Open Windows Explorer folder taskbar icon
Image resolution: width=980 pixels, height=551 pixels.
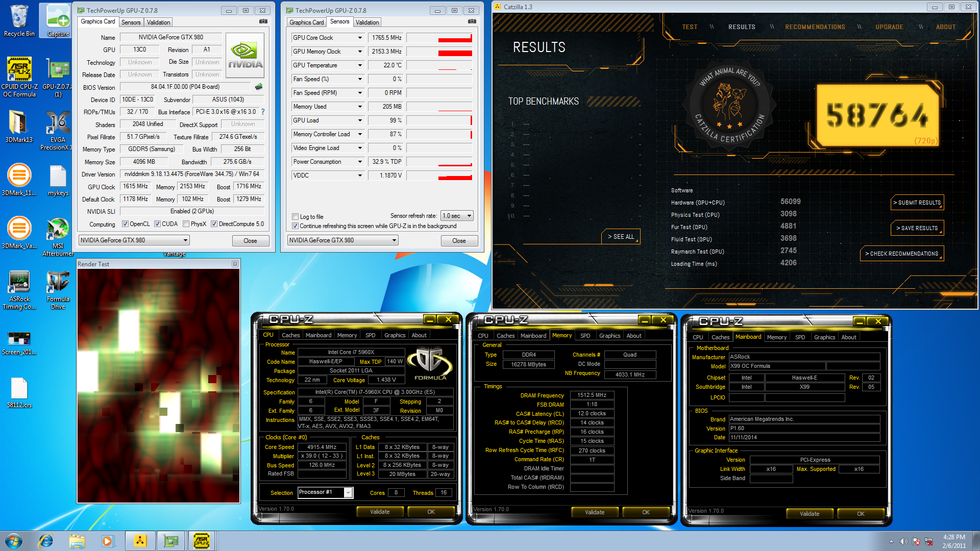(x=77, y=541)
